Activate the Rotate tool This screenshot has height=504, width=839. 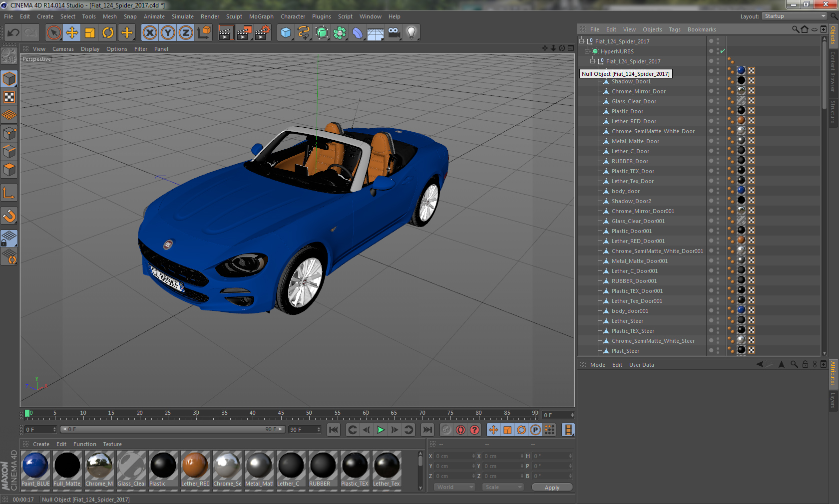pyautogui.click(x=108, y=33)
